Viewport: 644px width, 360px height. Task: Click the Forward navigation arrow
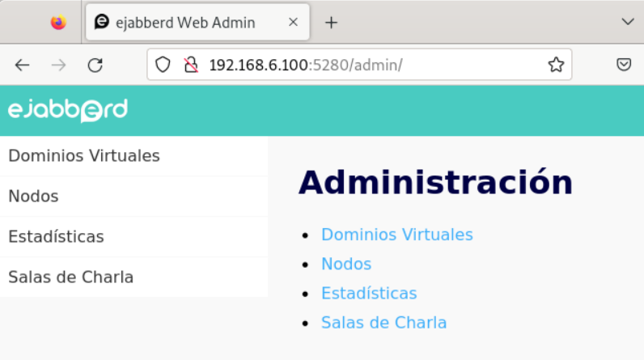click(x=58, y=66)
